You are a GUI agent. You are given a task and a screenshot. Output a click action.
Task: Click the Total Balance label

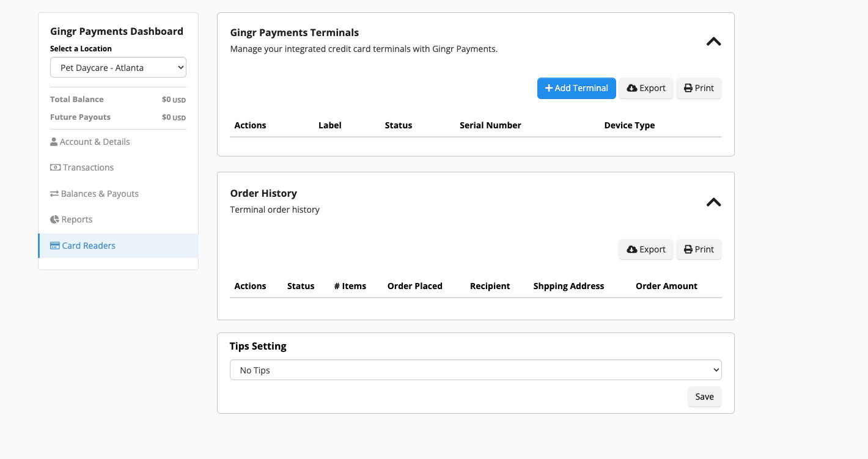[77, 99]
